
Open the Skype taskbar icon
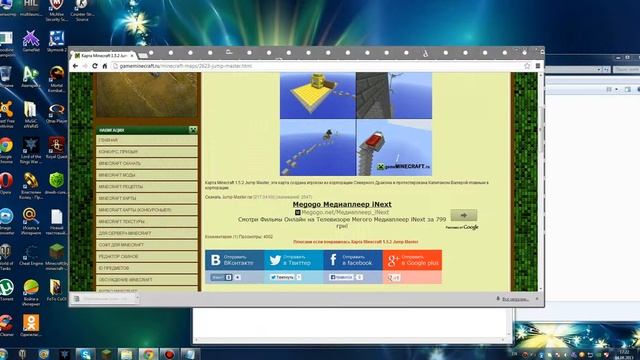[x=85, y=354]
